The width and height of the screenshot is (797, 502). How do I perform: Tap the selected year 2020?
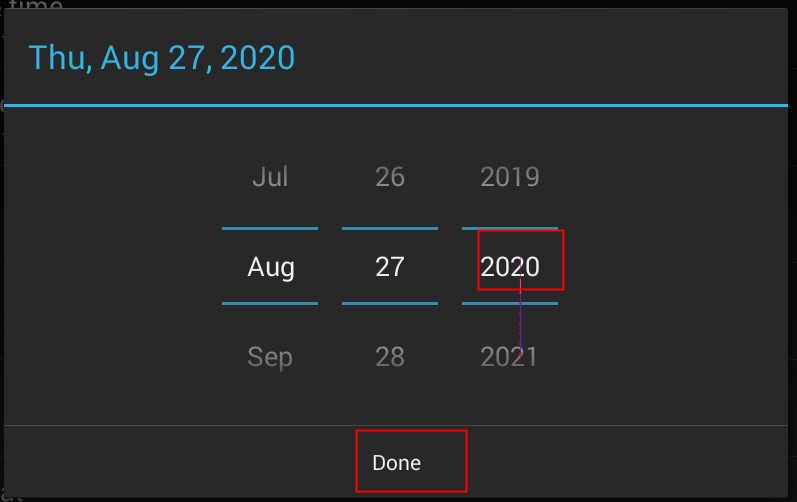(510, 267)
